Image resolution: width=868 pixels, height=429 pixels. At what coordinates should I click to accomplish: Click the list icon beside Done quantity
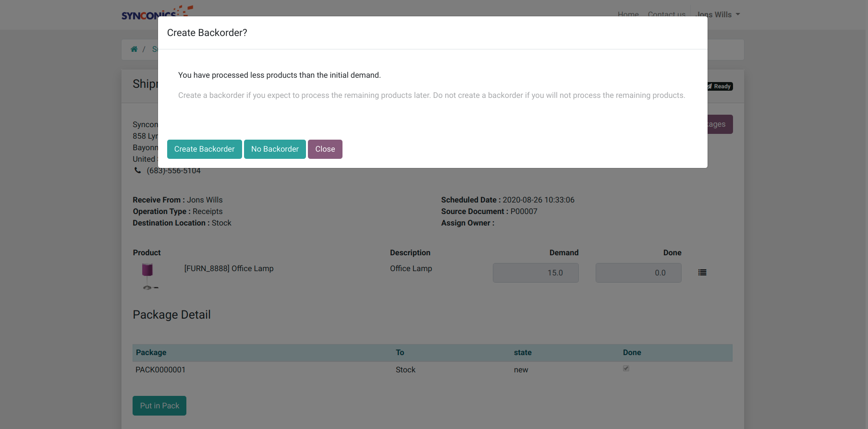point(702,273)
